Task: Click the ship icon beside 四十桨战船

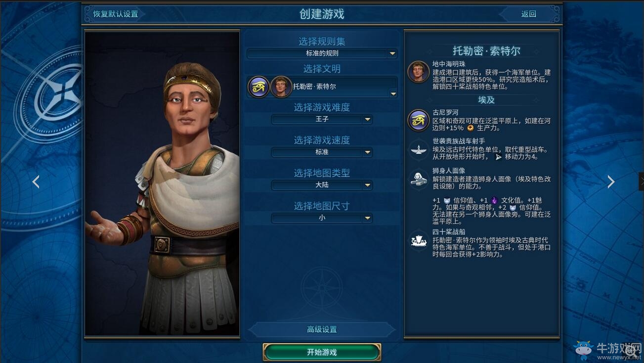Action: click(419, 241)
